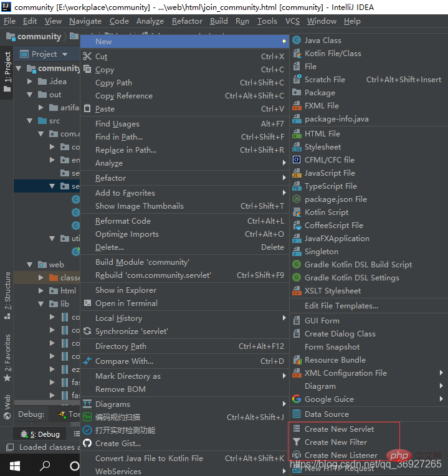This screenshot has height=476, width=448.
Task: Open the VCS menu
Action: [x=292, y=21]
